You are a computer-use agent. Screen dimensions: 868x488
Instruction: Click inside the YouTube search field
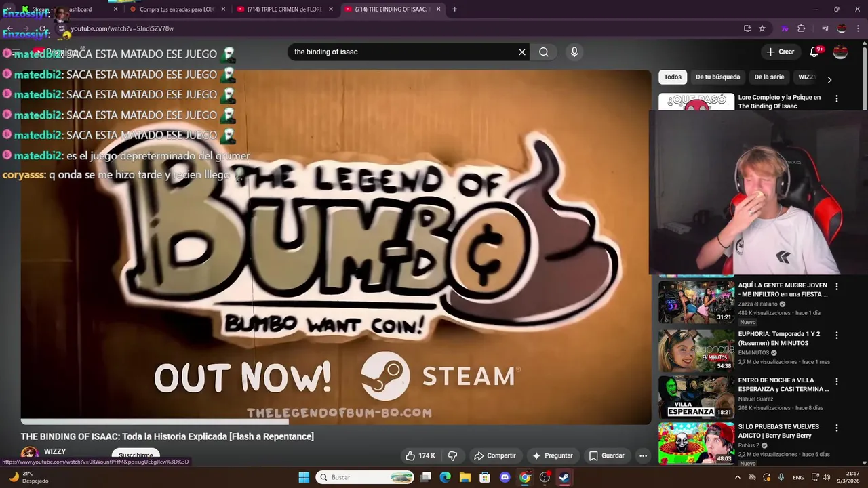[x=403, y=52]
